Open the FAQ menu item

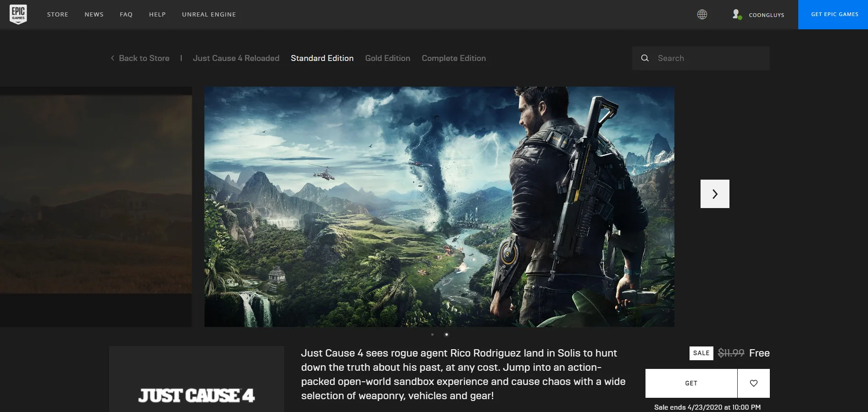(126, 15)
